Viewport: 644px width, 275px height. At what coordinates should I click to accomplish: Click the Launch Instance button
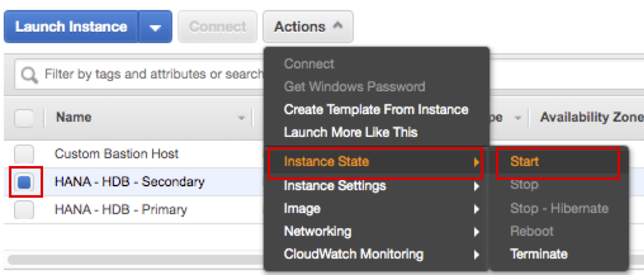[x=71, y=27]
